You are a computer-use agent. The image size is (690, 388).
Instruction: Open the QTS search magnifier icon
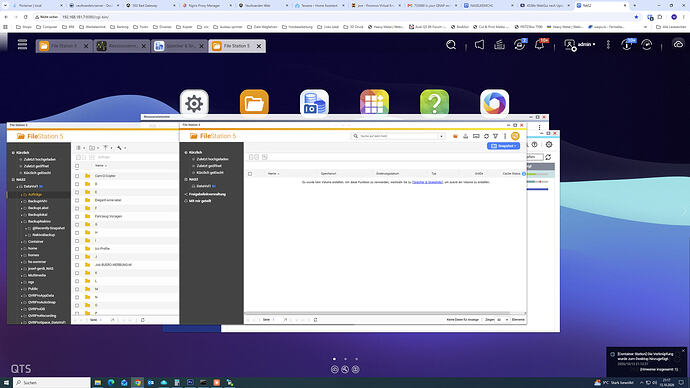pyautogui.click(x=451, y=44)
